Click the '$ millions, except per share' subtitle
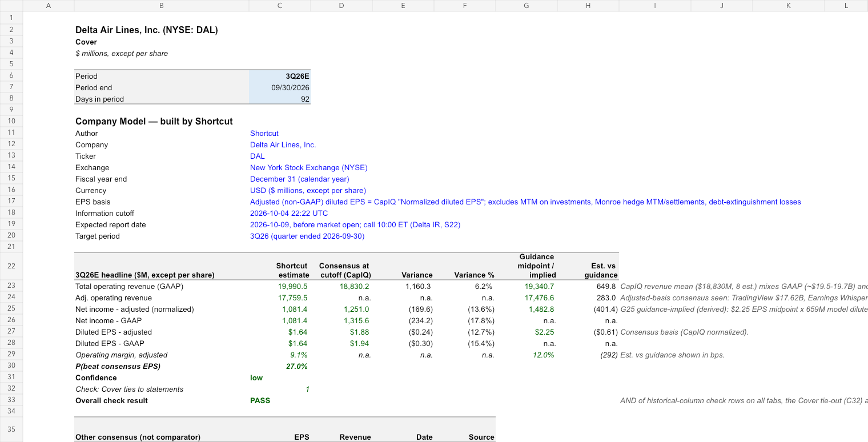This screenshot has height=442, width=868. click(x=122, y=53)
